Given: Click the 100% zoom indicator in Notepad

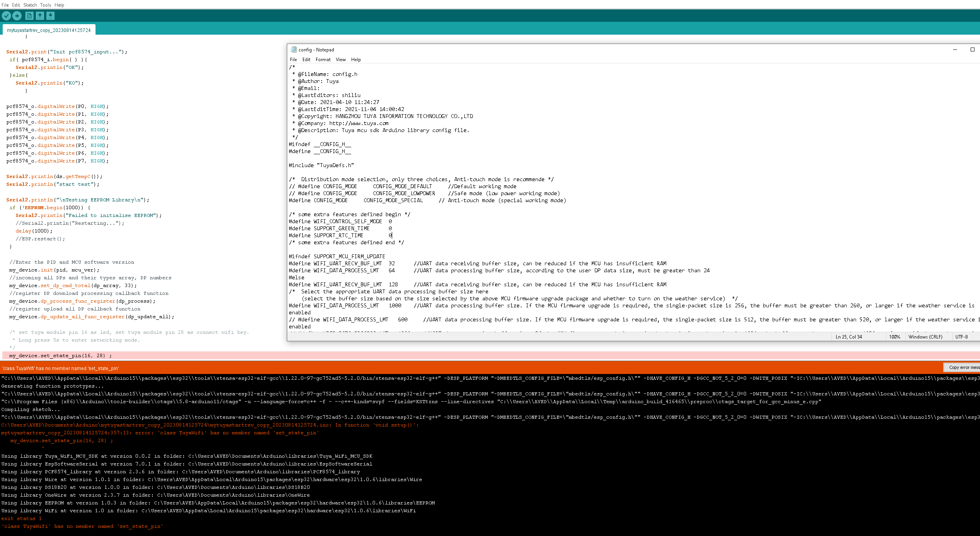Looking at the screenshot, I should click(894, 337).
